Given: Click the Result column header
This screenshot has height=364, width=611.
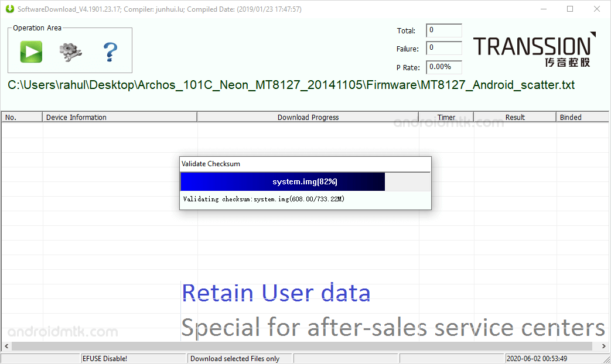Looking at the screenshot, I should click(x=514, y=116).
